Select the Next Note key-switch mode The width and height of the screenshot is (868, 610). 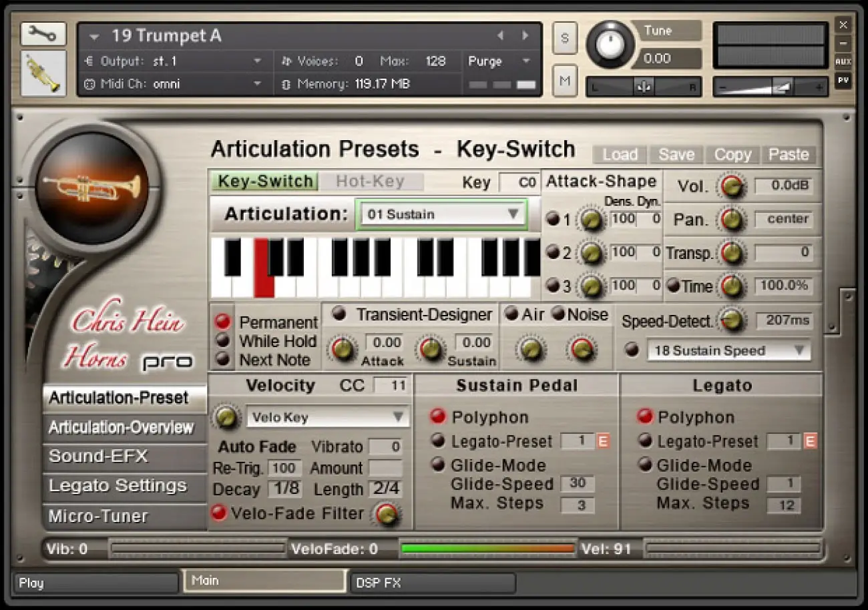(223, 359)
